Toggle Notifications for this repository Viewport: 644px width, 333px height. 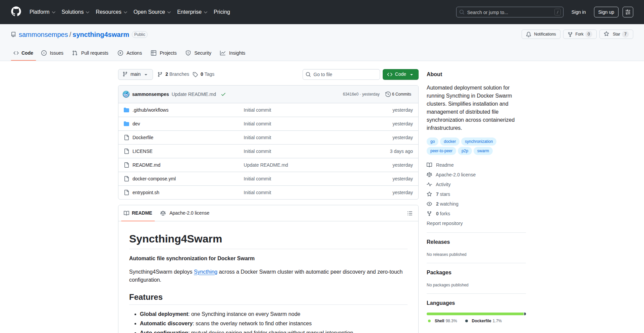point(541,34)
